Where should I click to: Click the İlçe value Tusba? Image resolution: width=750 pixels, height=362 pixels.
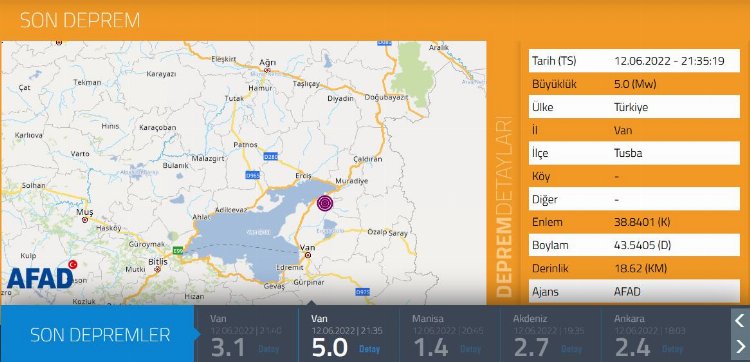pos(628,153)
